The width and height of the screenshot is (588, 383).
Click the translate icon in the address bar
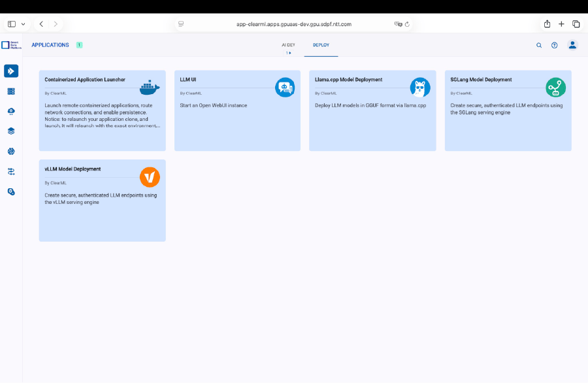click(398, 24)
